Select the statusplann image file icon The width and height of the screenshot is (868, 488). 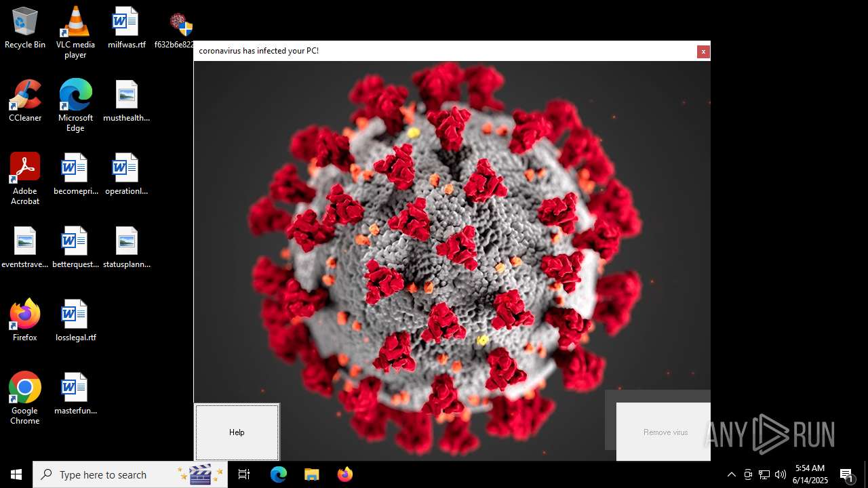(126, 247)
